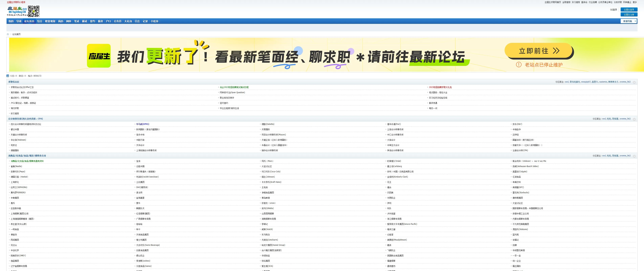
Task: Open 安永(E&Y) forum
Action: click(517, 124)
